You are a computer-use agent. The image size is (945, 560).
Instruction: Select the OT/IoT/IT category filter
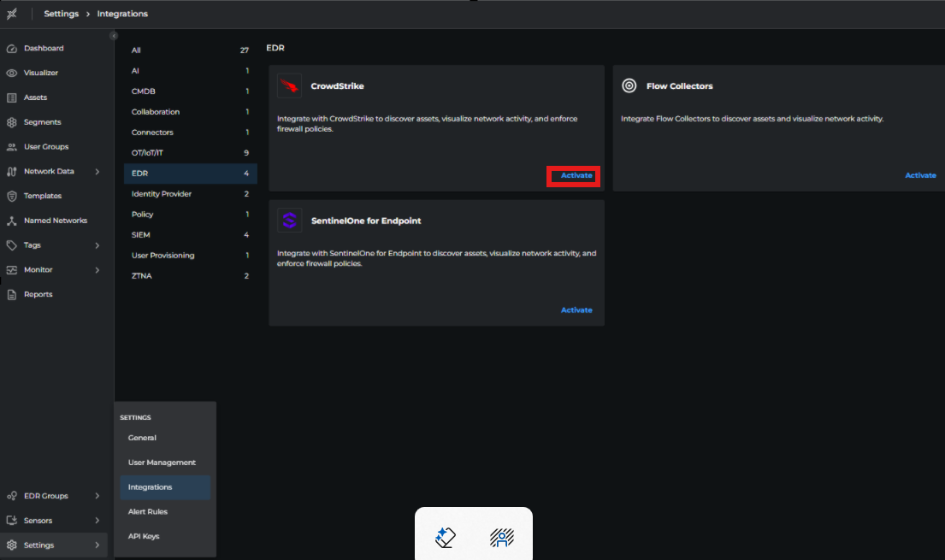[147, 153]
